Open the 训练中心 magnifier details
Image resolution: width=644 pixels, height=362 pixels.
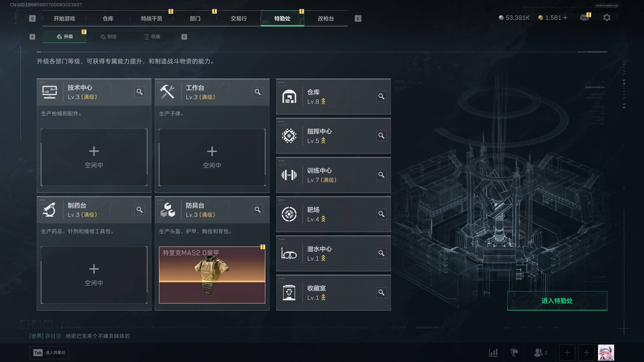(x=381, y=175)
